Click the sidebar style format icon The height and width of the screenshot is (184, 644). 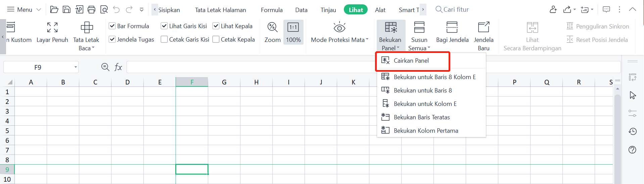633,77
